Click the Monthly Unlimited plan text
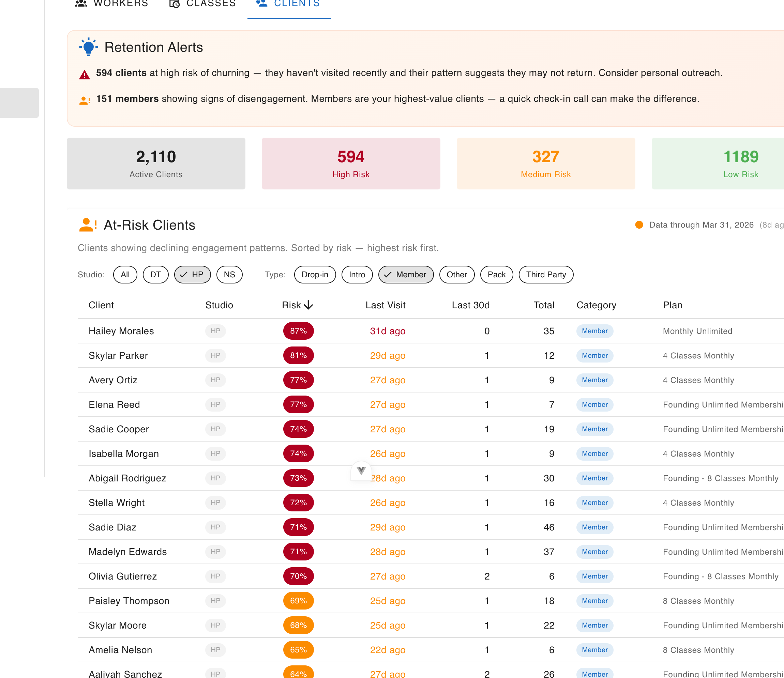This screenshot has height=678, width=784. tap(697, 331)
